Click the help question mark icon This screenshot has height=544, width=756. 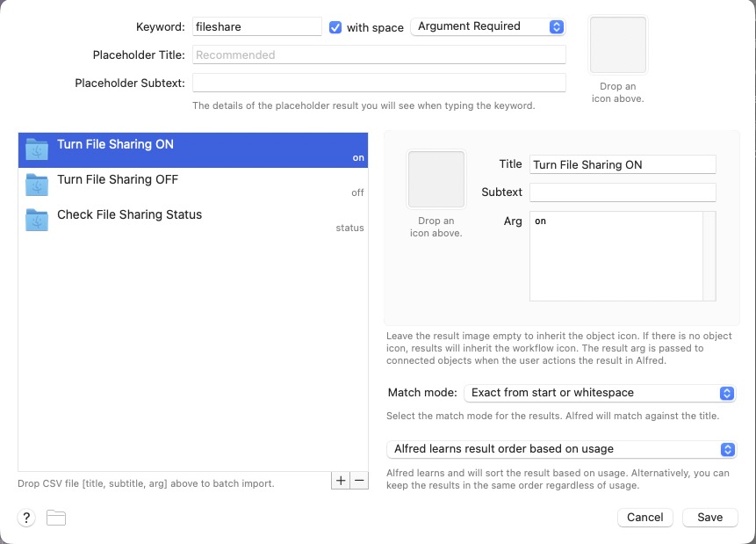click(26, 518)
